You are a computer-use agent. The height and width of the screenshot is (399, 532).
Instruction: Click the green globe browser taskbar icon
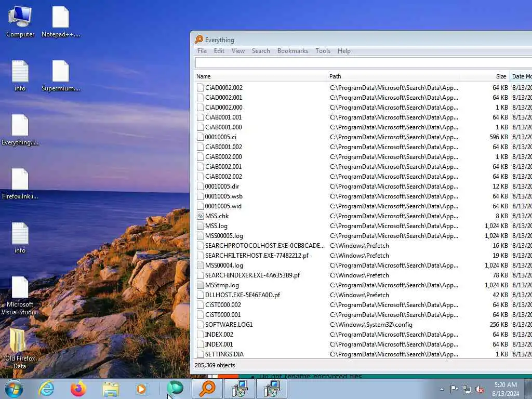[x=175, y=389]
